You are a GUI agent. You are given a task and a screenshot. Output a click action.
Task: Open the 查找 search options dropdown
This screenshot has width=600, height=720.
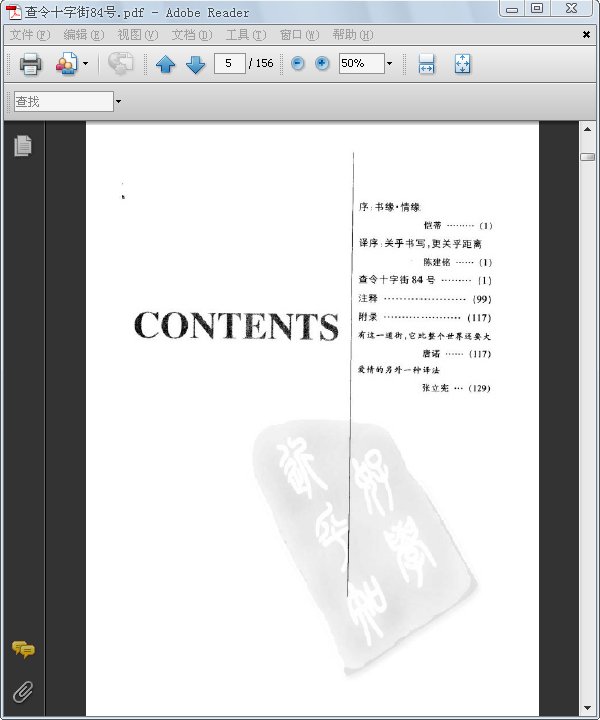click(118, 101)
